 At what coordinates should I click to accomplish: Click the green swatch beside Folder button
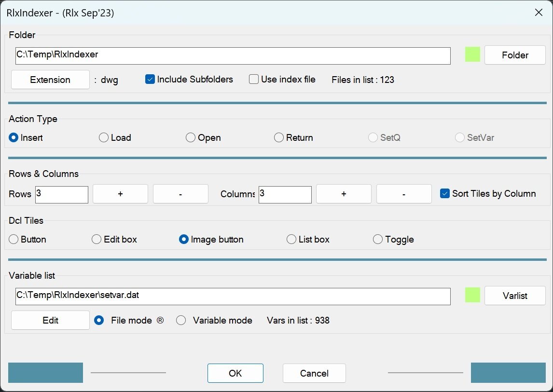(473, 54)
